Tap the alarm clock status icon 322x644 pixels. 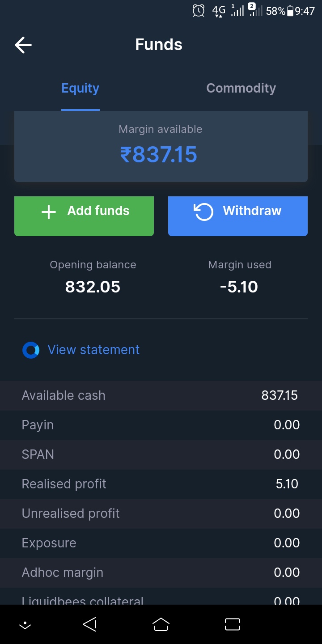point(199,11)
